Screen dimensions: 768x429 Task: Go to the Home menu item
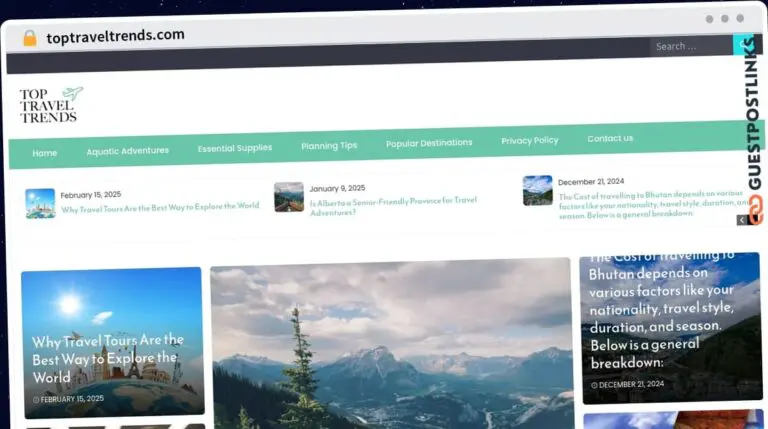coord(45,153)
